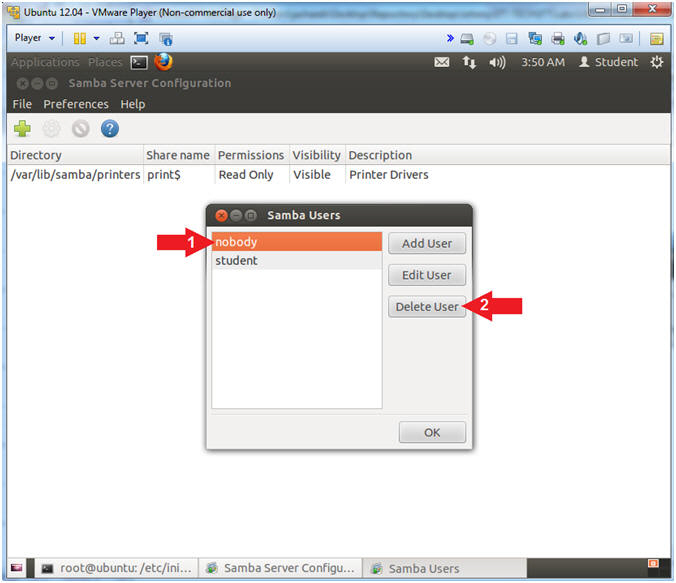
Task: Open the mail indicator envelope icon
Action: (x=441, y=63)
